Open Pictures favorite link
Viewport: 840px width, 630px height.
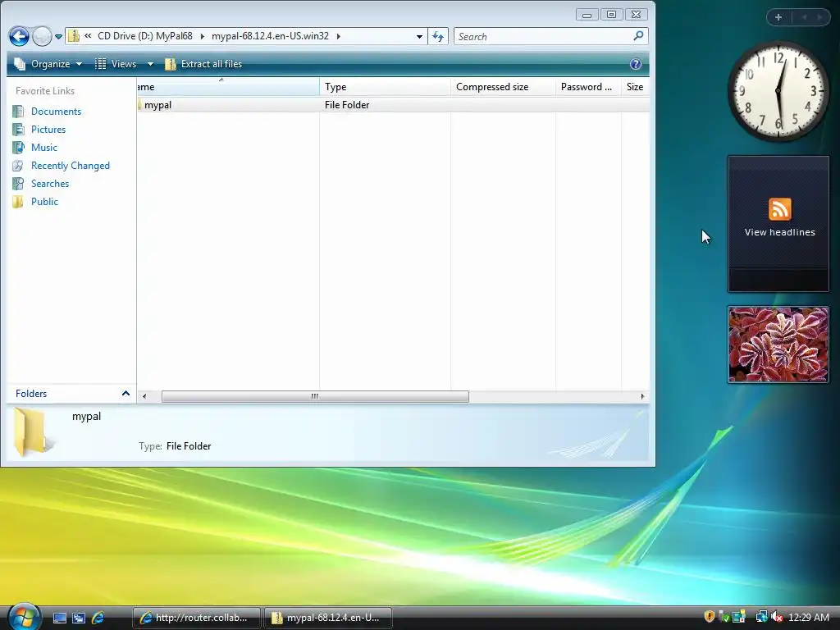coord(48,129)
